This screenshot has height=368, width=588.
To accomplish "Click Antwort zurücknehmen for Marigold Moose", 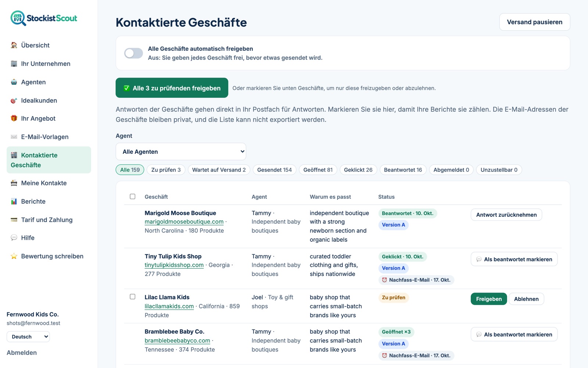I will pyautogui.click(x=506, y=215).
